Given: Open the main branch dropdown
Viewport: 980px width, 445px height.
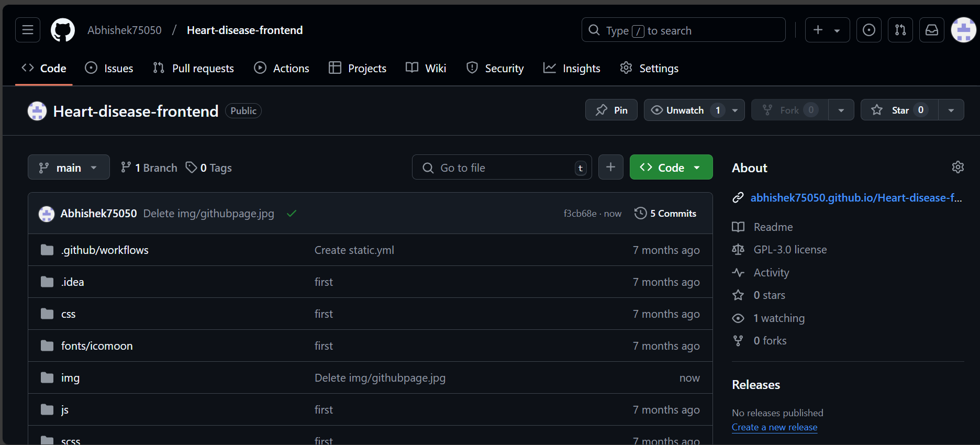Looking at the screenshot, I should point(69,168).
